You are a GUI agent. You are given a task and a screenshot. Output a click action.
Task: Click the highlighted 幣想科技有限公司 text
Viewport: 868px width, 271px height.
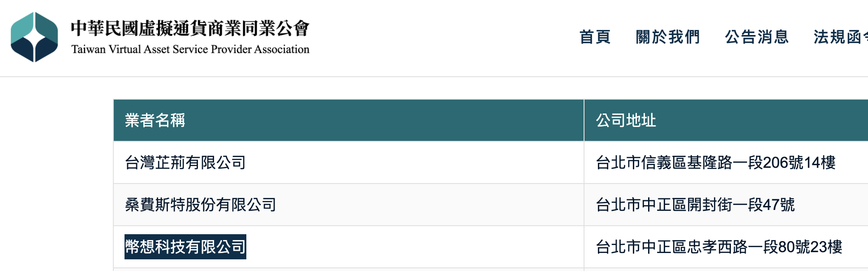coord(185,247)
